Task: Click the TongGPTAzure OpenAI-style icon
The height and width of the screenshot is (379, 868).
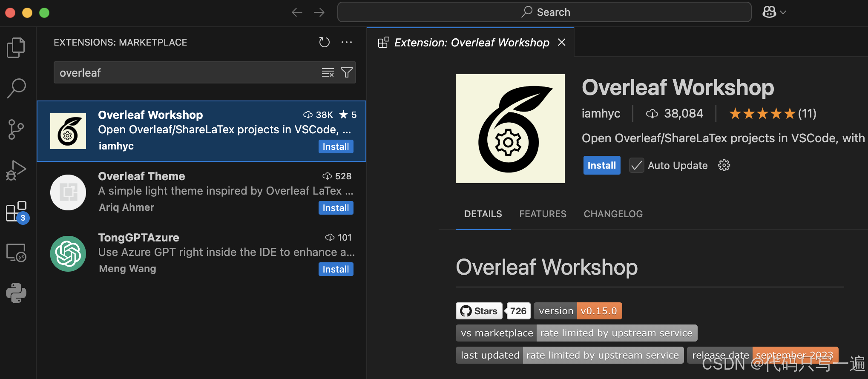Action: click(x=68, y=254)
